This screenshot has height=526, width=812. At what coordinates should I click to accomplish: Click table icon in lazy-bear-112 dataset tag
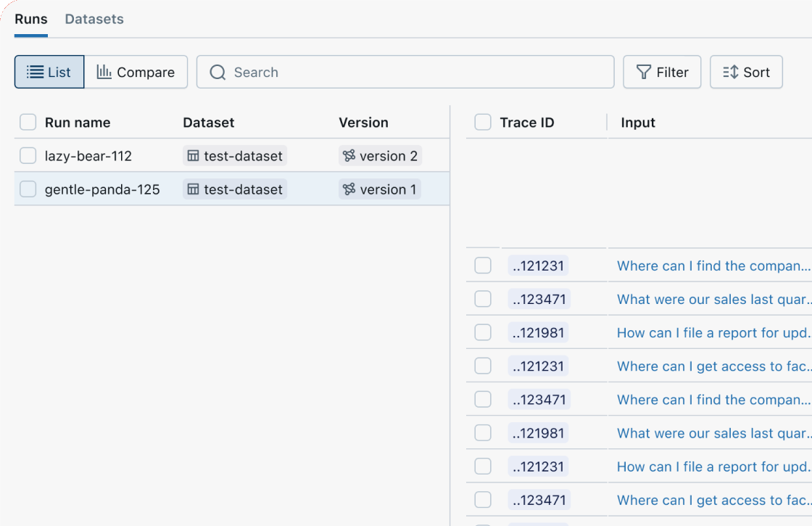(x=194, y=156)
